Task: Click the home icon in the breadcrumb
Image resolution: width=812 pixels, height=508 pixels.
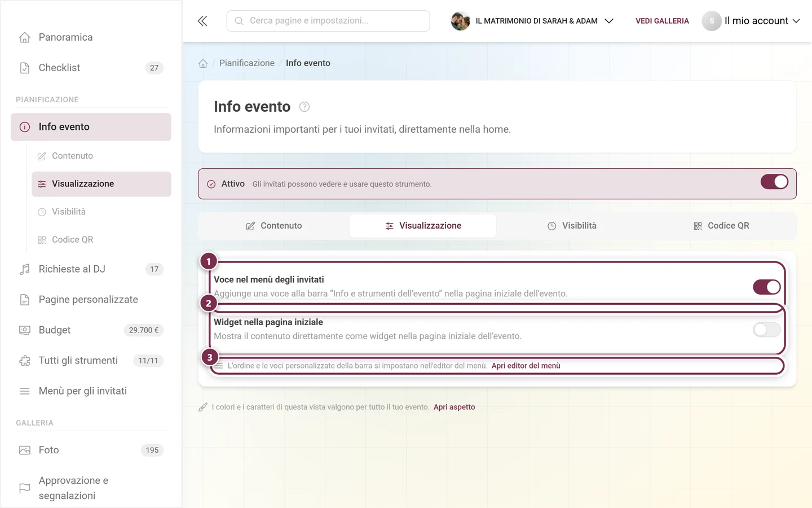Action: [203, 63]
